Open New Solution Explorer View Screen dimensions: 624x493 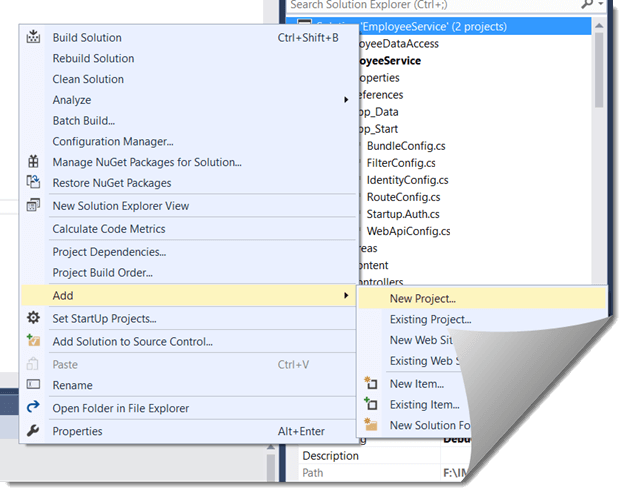pyautogui.click(x=189, y=206)
